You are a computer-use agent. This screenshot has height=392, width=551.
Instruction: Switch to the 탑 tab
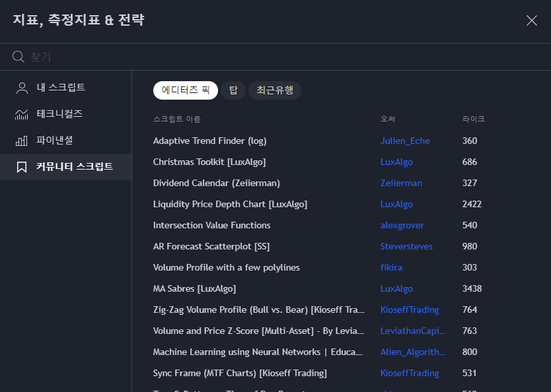233,90
